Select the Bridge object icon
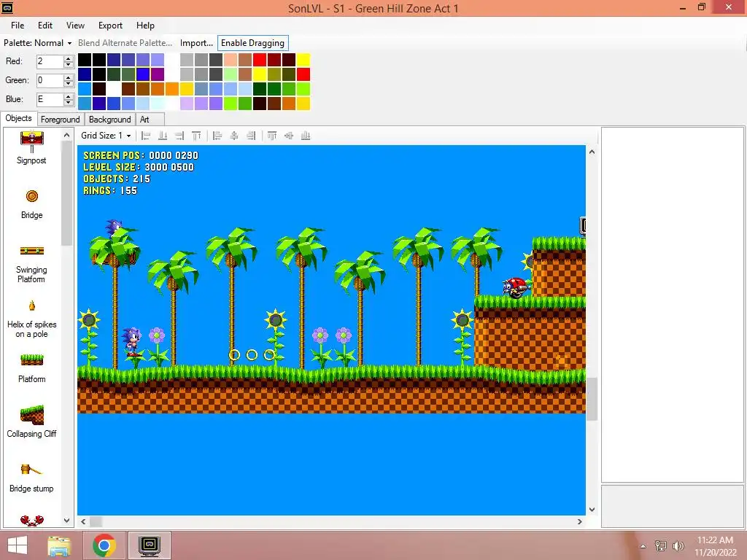The height and width of the screenshot is (560, 747). pos(32,196)
